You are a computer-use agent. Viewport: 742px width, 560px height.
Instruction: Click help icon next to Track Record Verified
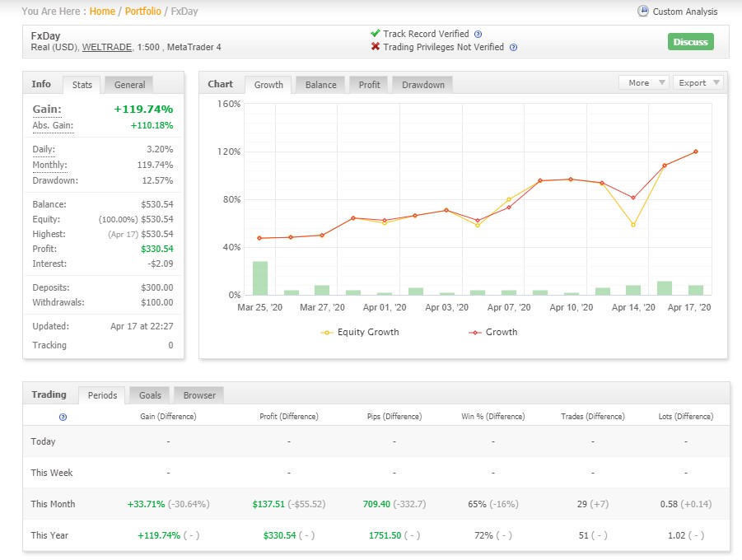pos(478,35)
